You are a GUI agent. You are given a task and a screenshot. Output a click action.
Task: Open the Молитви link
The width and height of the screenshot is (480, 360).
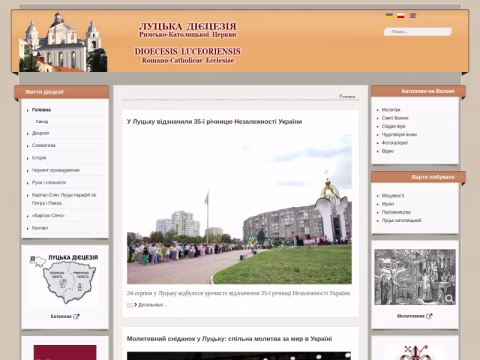(391, 110)
